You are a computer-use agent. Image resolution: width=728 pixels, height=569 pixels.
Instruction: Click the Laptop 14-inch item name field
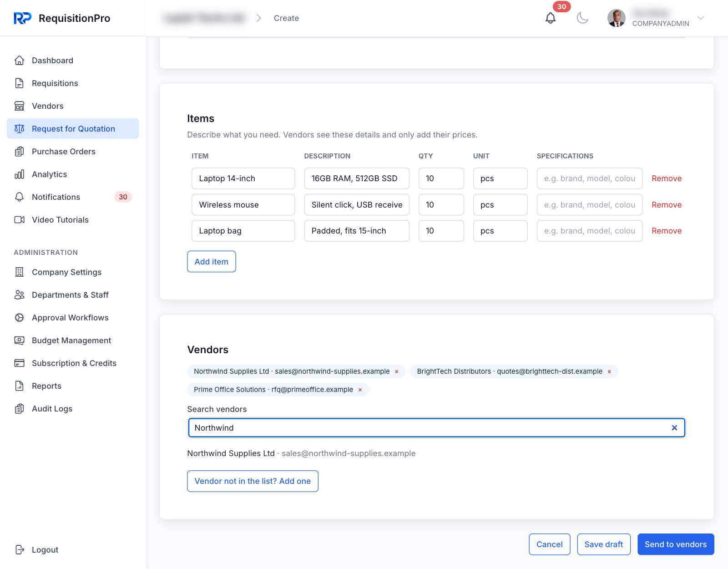click(x=243, y=178)
